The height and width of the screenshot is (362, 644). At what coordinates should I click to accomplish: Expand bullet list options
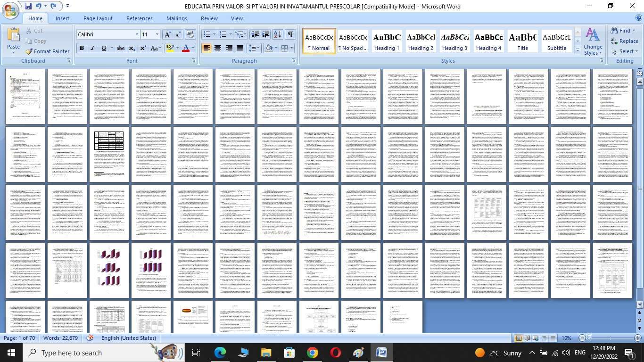click(214, 34)
